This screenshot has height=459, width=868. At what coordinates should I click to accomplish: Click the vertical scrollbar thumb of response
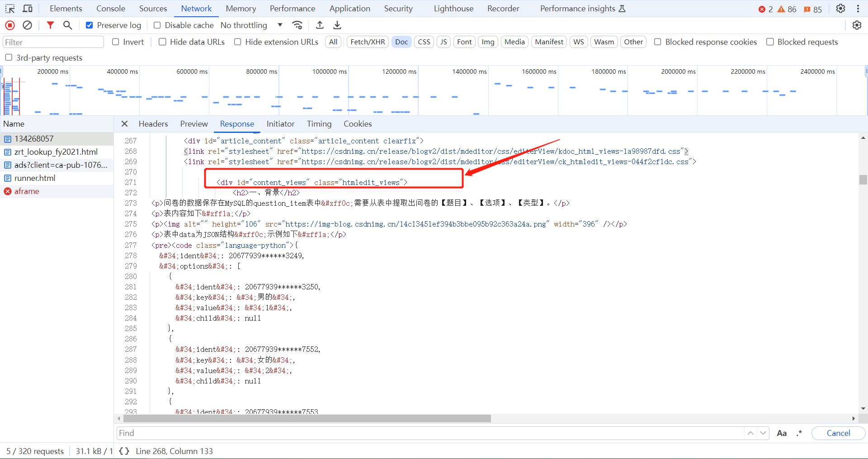point(863,180)
